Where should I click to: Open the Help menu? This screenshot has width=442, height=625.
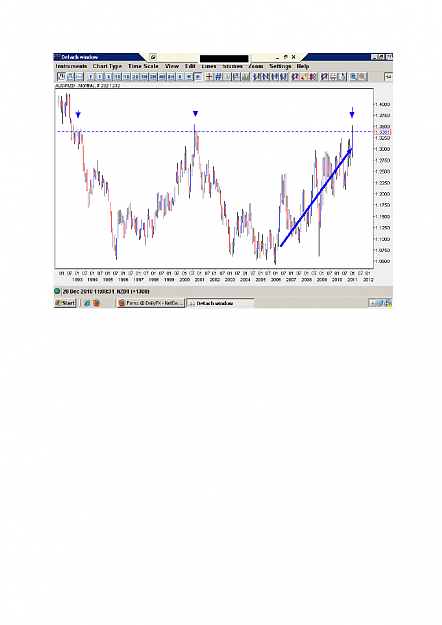[303, 66]
